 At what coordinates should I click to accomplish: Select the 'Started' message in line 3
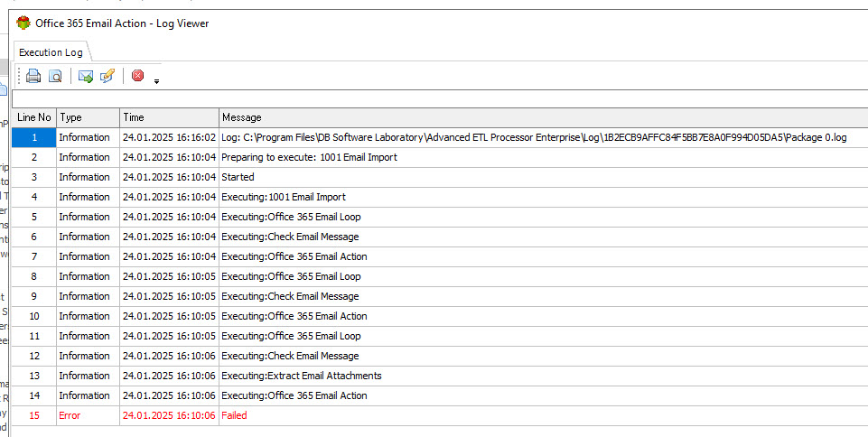coord(238,177)
